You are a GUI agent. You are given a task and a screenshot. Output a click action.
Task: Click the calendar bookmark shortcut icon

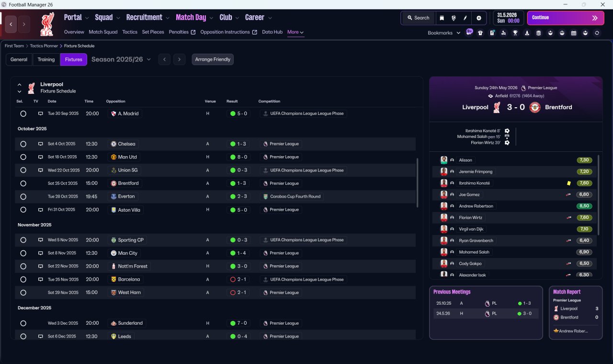coord(574,33)
